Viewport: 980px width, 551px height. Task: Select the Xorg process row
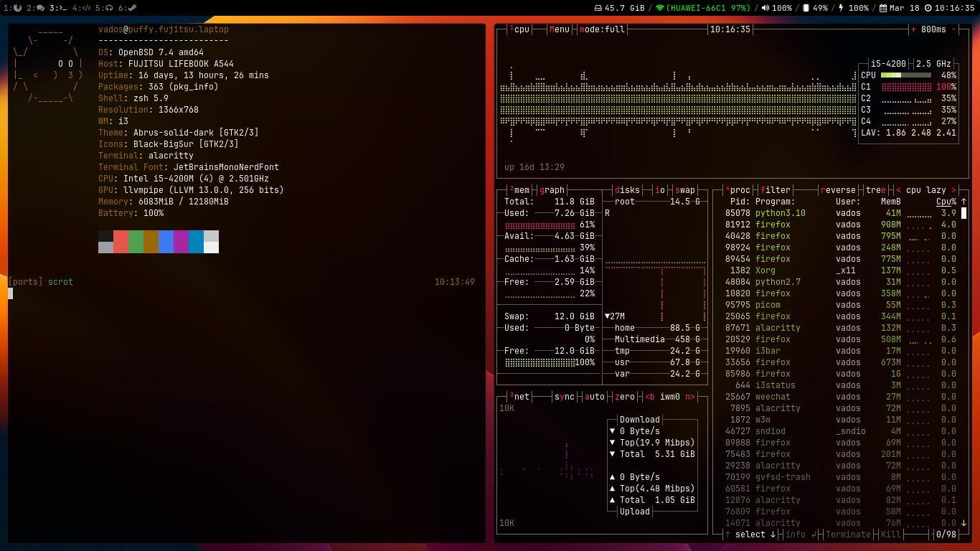(x=840, y=270)
